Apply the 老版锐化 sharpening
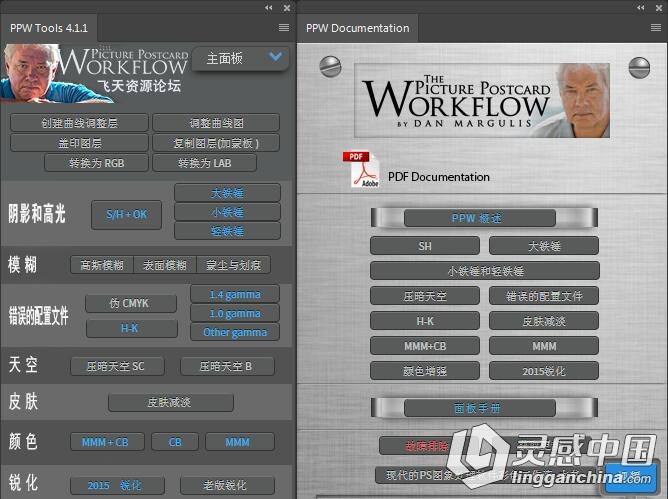The width and height of the screenshot is (668, 499). coord(227,485)
